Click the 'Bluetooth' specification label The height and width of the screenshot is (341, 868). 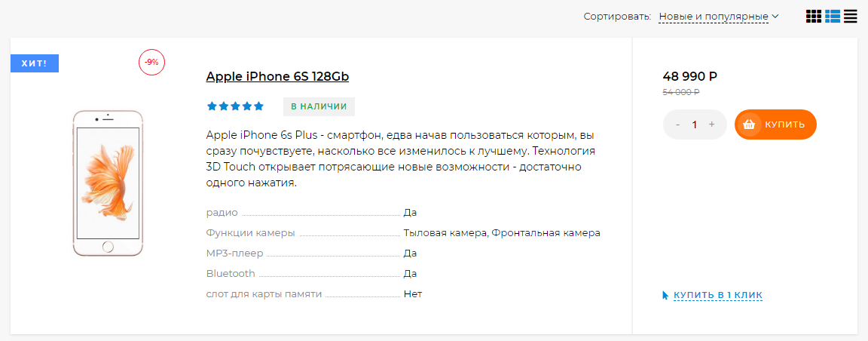(x=231, y=273)
